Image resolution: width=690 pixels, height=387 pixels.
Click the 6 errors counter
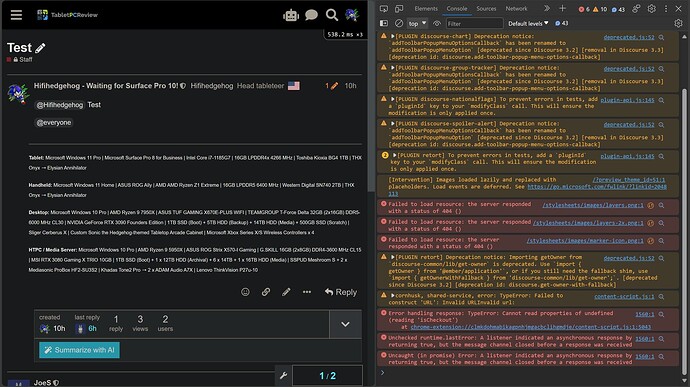(x=584, y=9)
